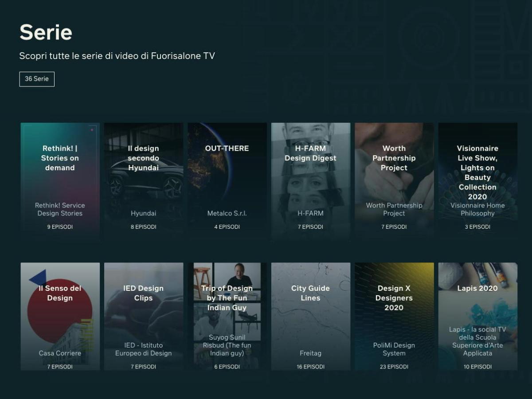Click the Casa Corriere author label

(60, 353)
